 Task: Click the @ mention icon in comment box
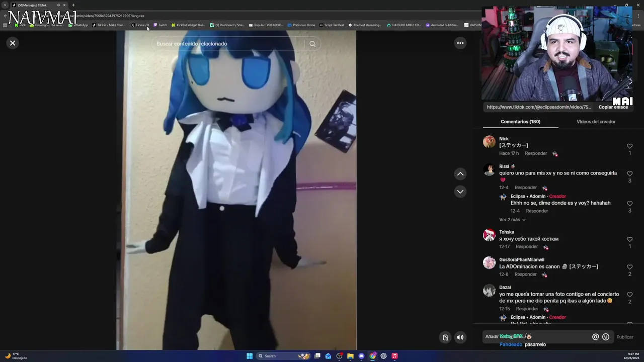tap(595, 337)
